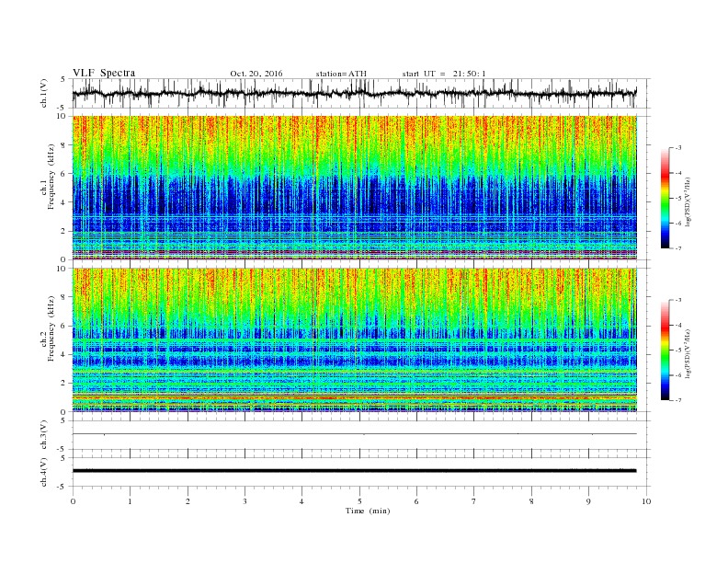Click the '6' kHz tick of ch.1 spectrogram
Viewport: 728px width, 563px height.
(63, 174)
